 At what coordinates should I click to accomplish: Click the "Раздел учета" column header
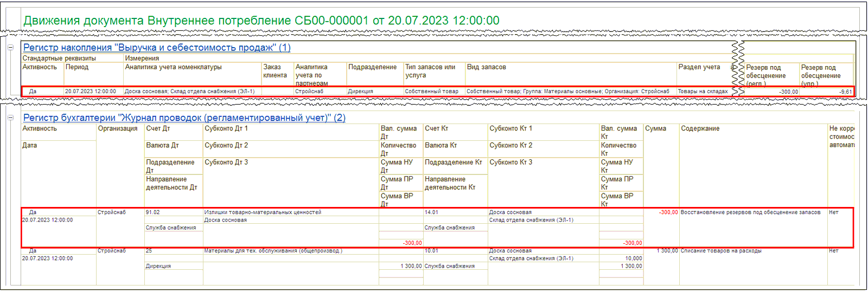point(699,67)
